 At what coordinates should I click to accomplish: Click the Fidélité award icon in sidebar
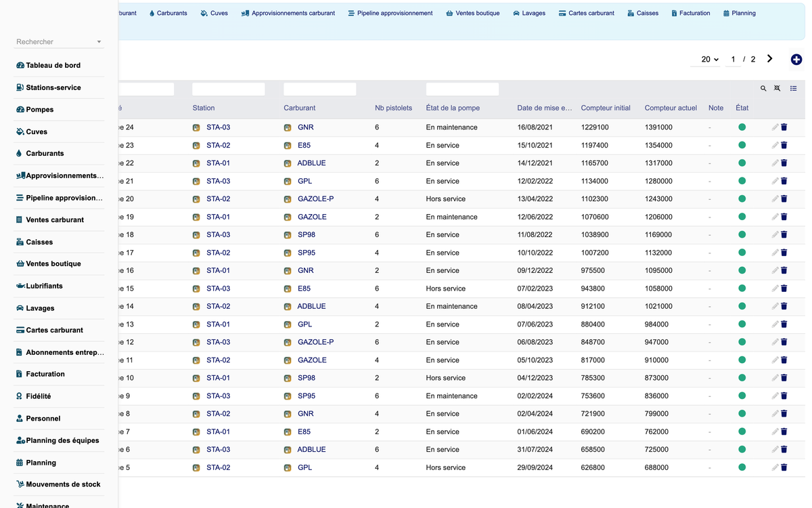pos(19,396)
